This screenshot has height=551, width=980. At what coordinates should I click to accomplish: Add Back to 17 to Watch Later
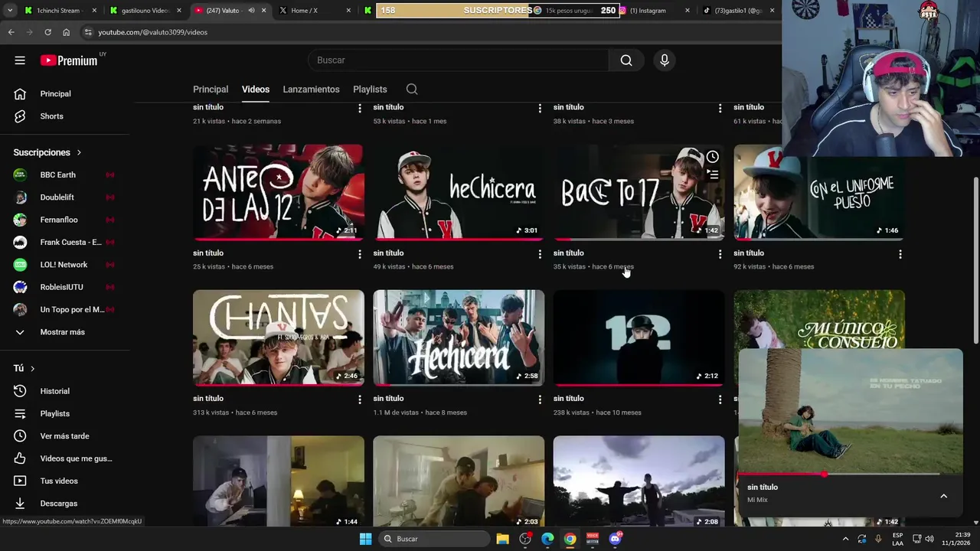pos(712,157)
